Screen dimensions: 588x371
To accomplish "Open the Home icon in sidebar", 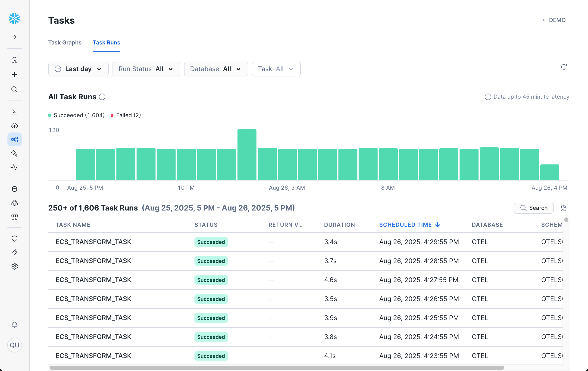I will pos(14,60).
